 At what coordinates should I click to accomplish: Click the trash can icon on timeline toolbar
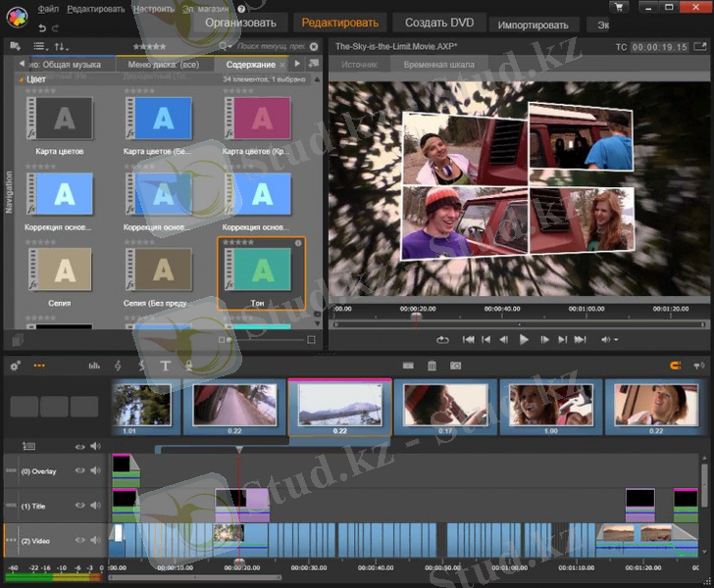pyautogui.click(x=433, y=366)
